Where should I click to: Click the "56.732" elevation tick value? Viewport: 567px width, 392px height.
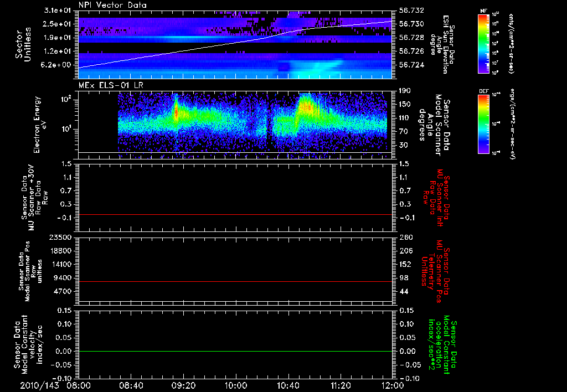click(x=411, y=11)
